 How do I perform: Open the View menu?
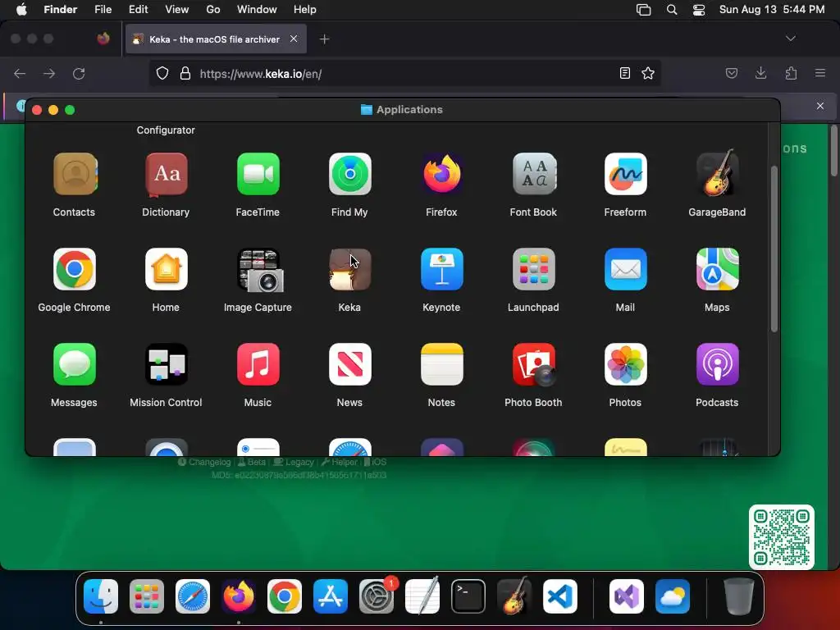[177, 10]
